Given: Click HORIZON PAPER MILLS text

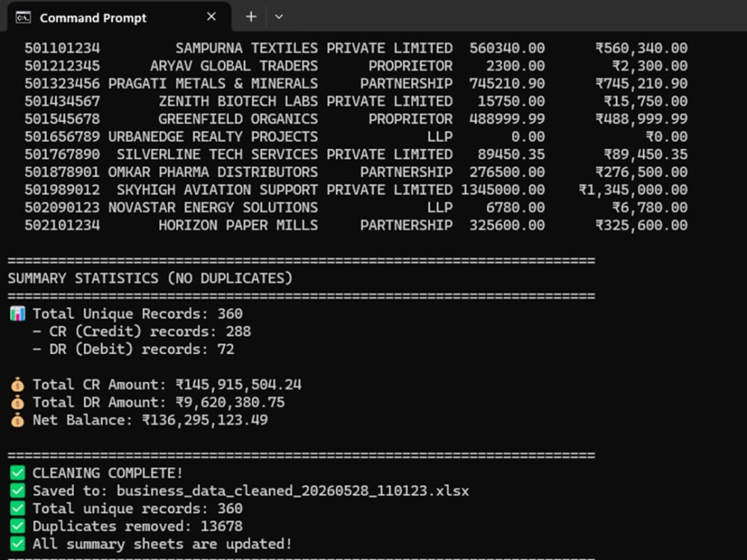Looking at the screenshot, I should click(x=238, y=225).
